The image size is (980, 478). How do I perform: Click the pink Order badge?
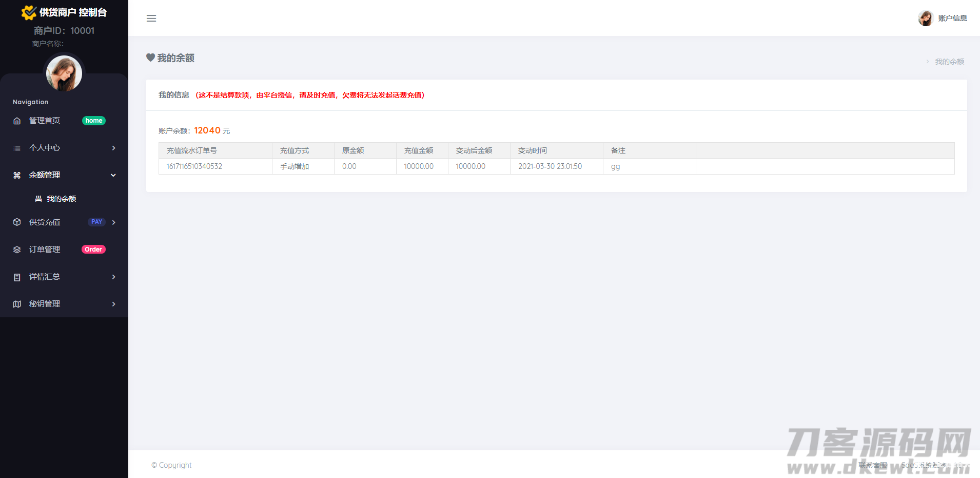coord(93,250)
